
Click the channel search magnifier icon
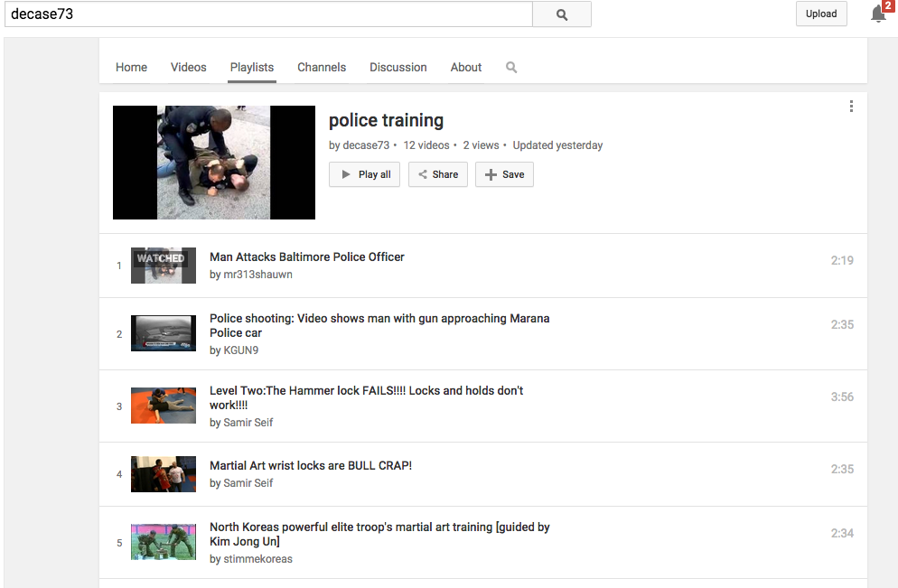511,68
